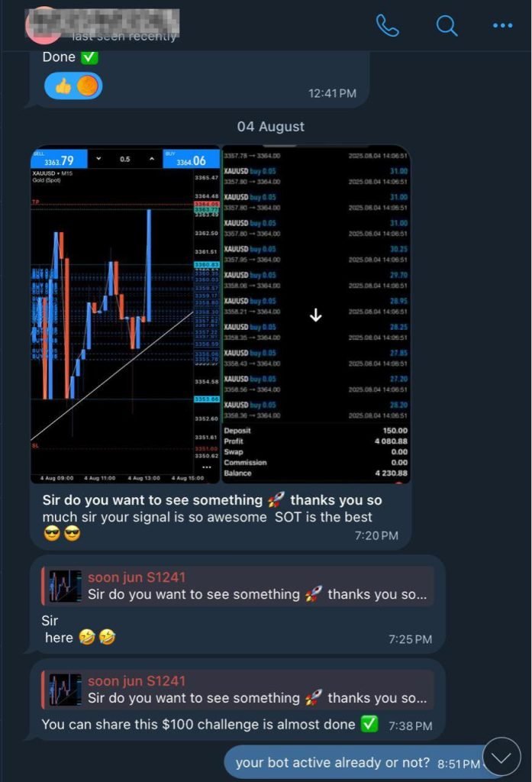The width and height of the screenshot is (532, 782).
Task: Tap the thumbs-up reaction under Done message
Action: [x=73, y=86]
